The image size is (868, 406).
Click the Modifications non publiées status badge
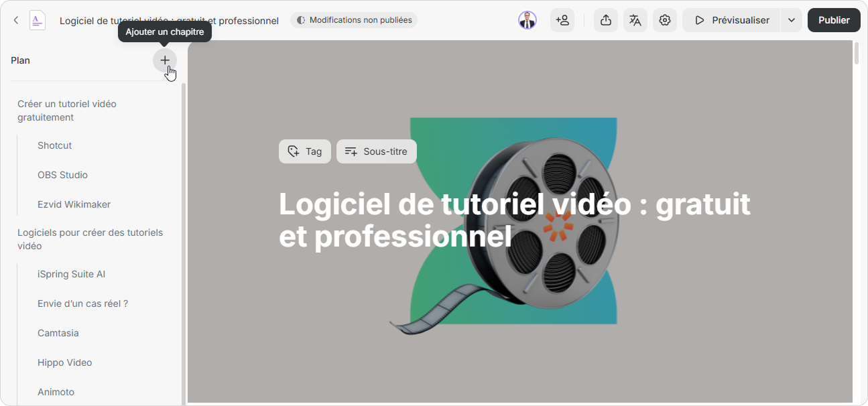pyautogui.click(x=354, y=20)
